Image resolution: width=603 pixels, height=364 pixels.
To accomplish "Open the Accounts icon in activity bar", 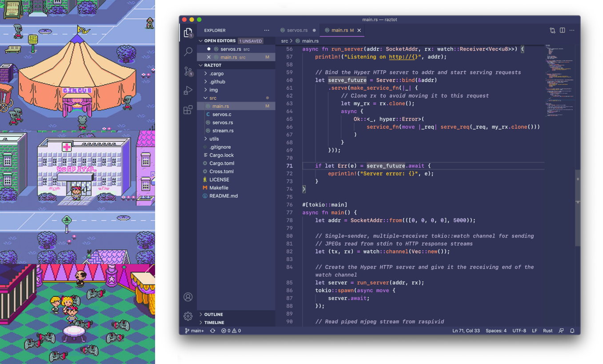I will pyautogui.click(x=188, y=297).
